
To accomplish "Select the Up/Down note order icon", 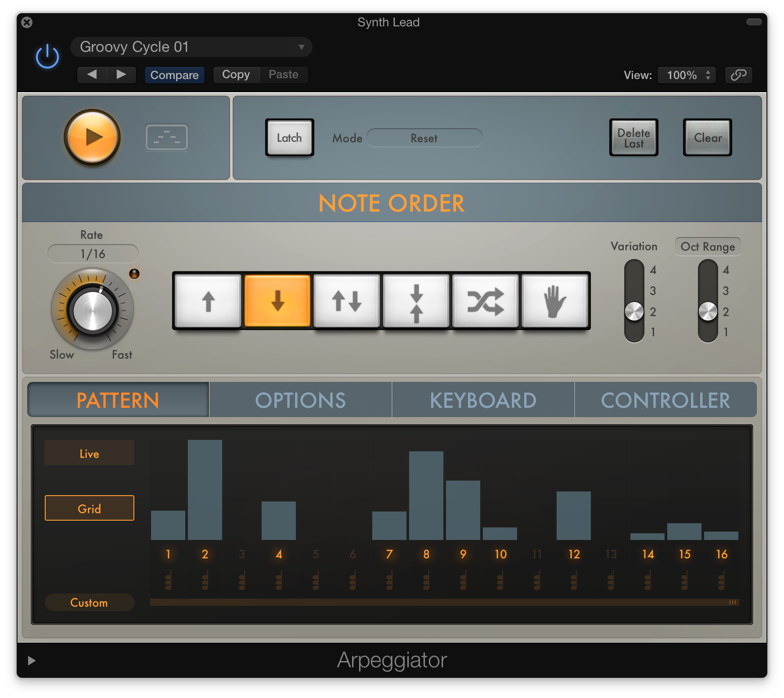I will tap(347, 300).
